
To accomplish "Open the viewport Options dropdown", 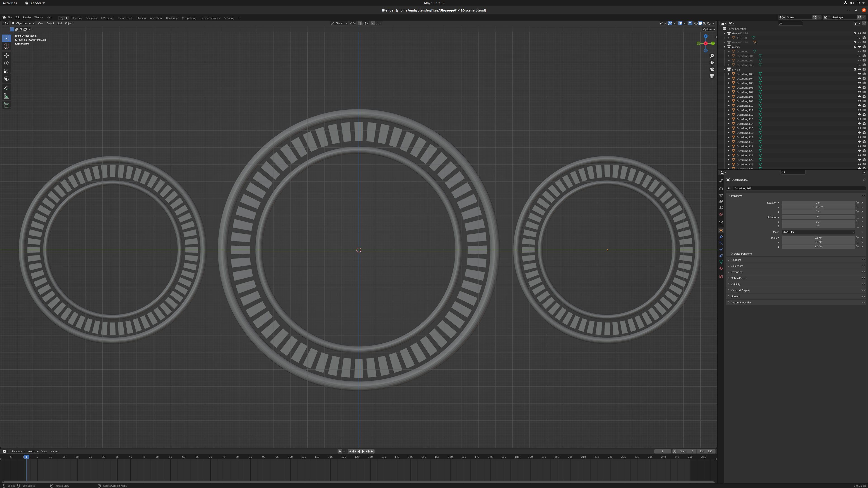I will [709, 29].
